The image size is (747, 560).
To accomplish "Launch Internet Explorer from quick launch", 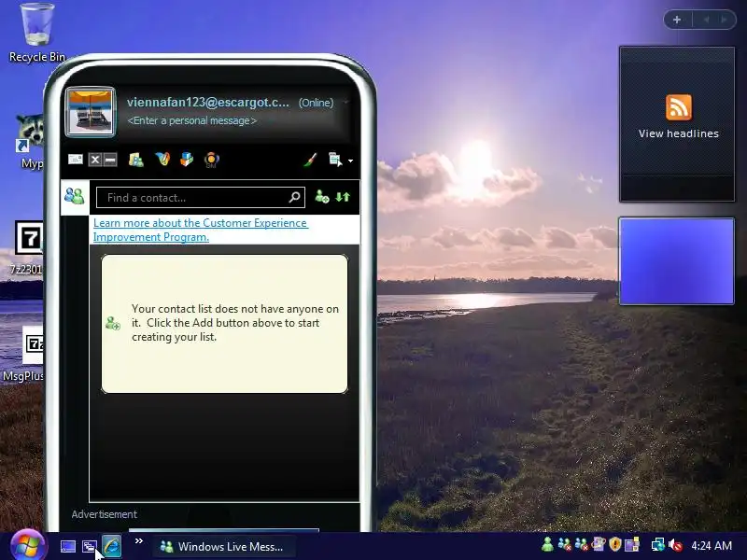I will [x=111, y=546].
